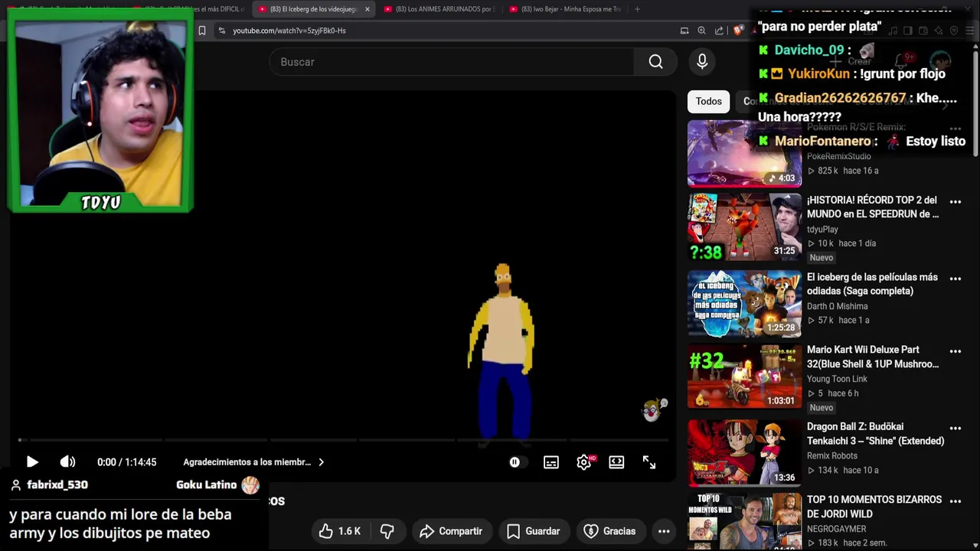Open 'Mario Kart Wii Deluxe Part 32' title

[873, 357]
